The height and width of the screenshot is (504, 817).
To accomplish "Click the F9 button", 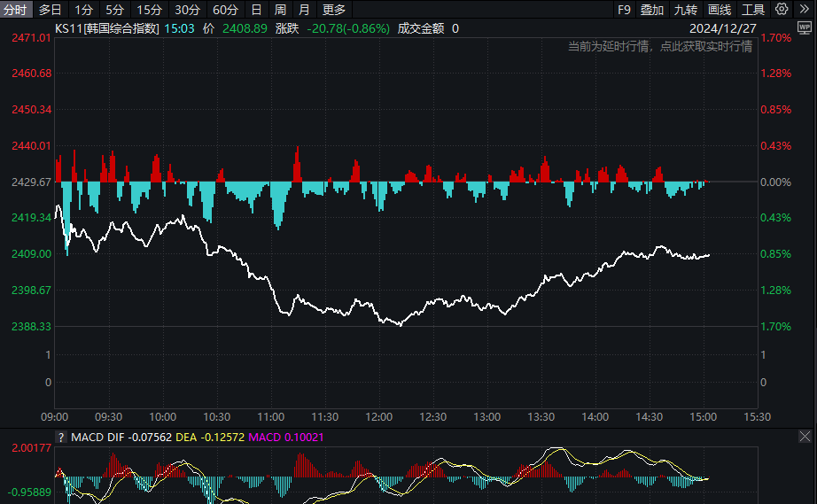I will pyautogui.click(x=624, y=10).
